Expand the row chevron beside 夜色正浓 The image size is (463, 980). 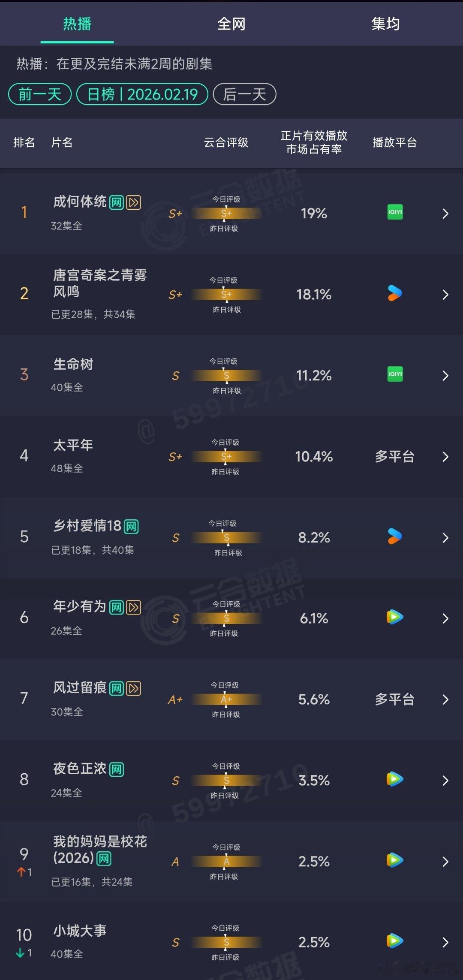coord(445,781)
